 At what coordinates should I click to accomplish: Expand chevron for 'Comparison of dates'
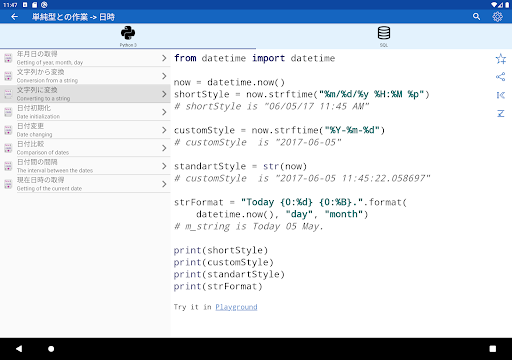tap(164, 148)
